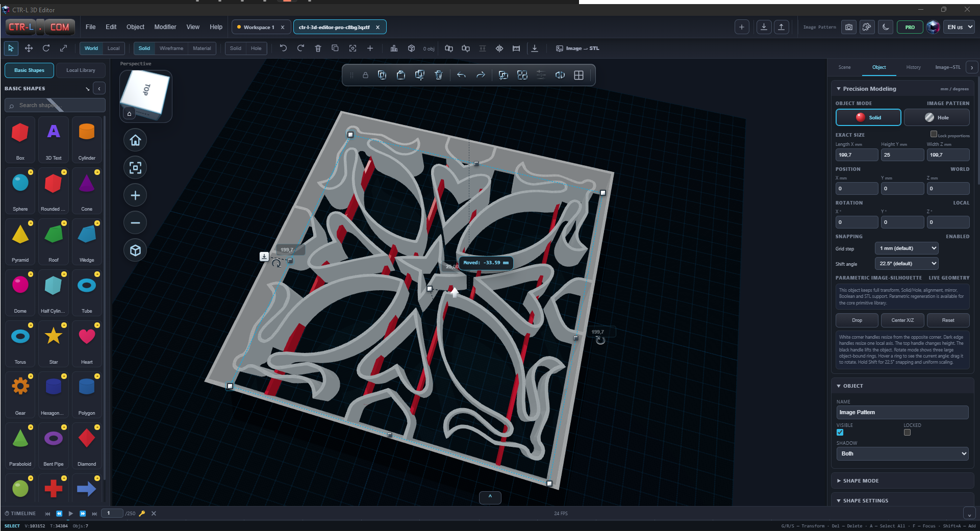Toggle the isometric cube view button

point(135,250)
